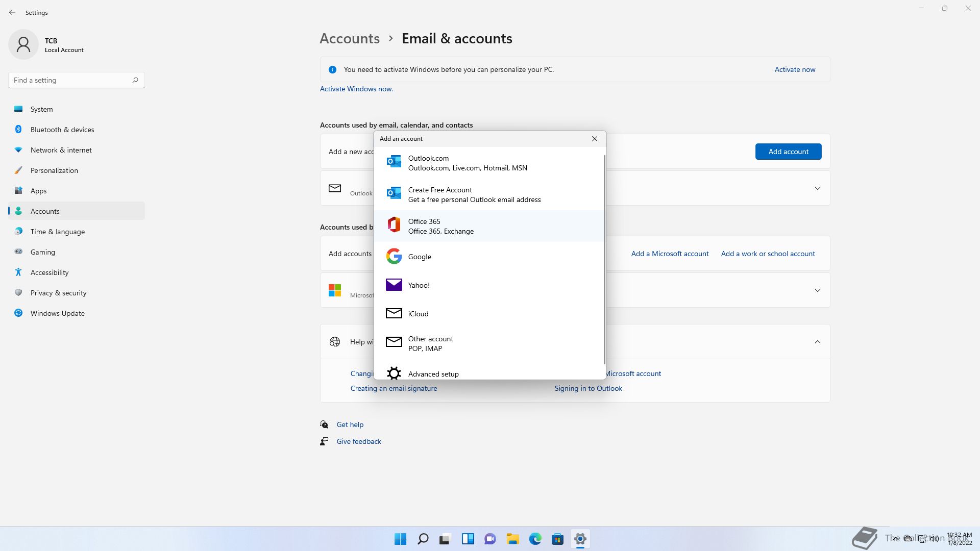Open System settings in sidebar
980x551 pixels.
[77, 109]
